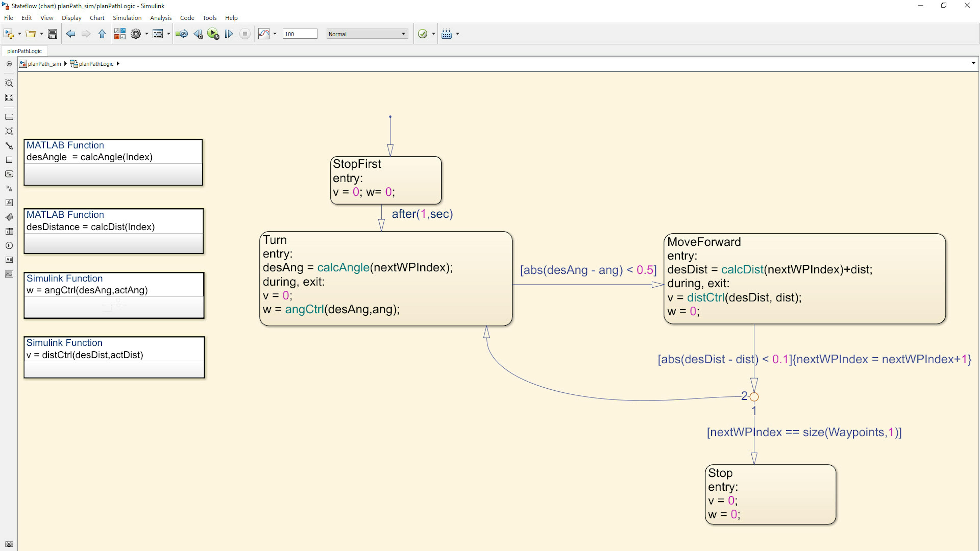The height and width of the screenshot is (551, 980).
Task: Select the Default Transition palette tool
Action: [9, 146]
